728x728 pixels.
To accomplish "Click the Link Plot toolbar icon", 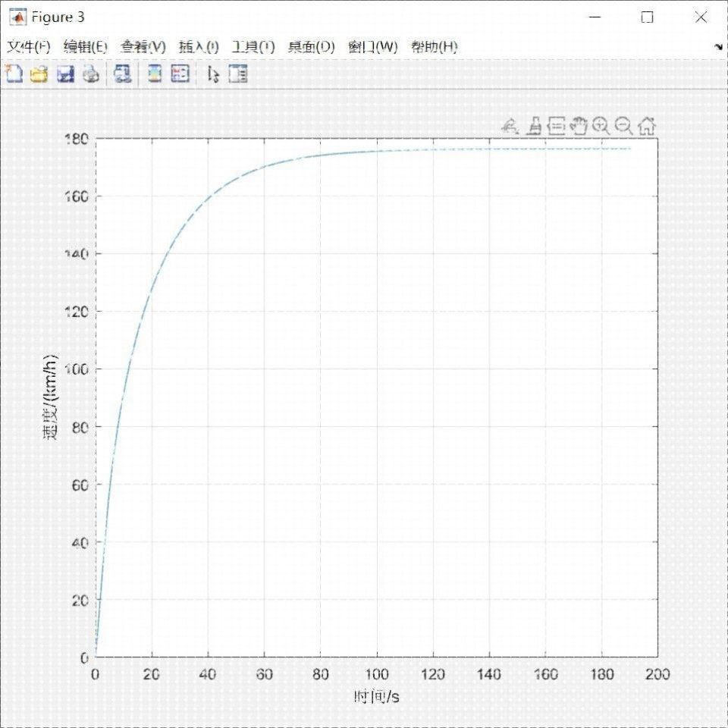I will coord(122,74).
